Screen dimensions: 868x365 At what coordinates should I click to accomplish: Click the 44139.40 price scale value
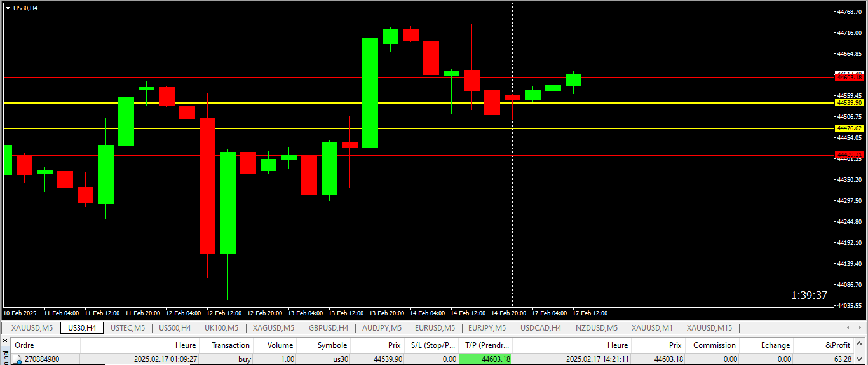(849, 264)
